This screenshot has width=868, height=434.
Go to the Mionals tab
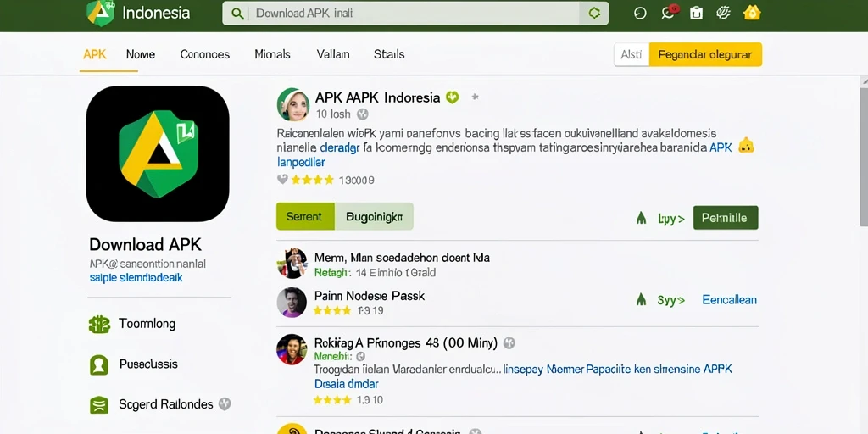click(x=272, y=54)
